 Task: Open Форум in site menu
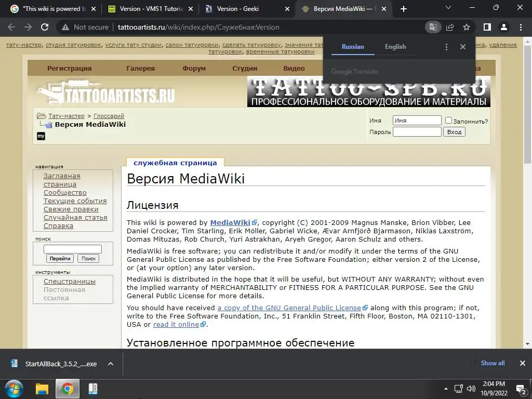point(194,68)
